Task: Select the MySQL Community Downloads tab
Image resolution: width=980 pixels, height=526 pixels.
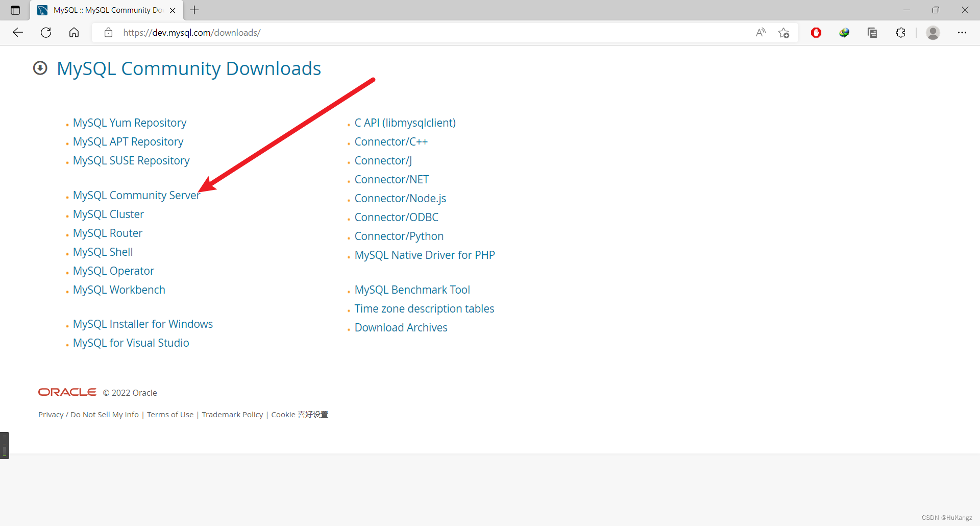Action: (x=106, y=10)
